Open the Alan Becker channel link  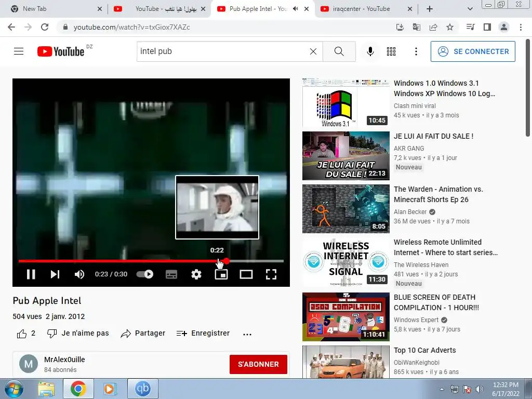pos(410,212)
